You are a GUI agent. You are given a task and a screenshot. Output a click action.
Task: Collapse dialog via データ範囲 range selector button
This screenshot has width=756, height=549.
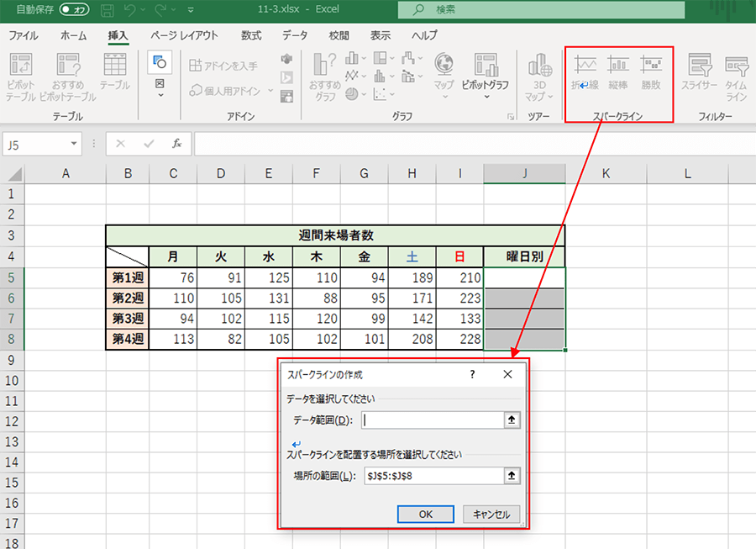512,420
